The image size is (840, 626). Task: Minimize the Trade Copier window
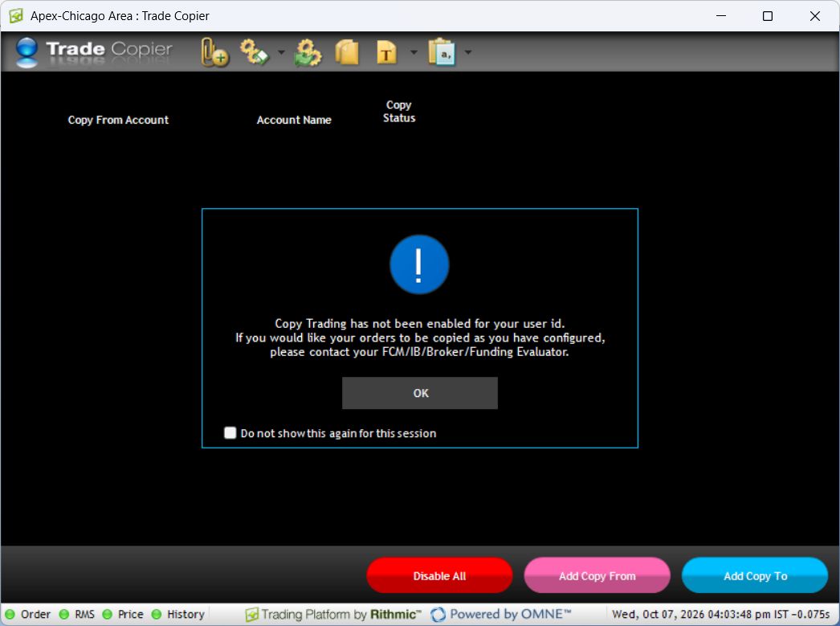point(721,16)
